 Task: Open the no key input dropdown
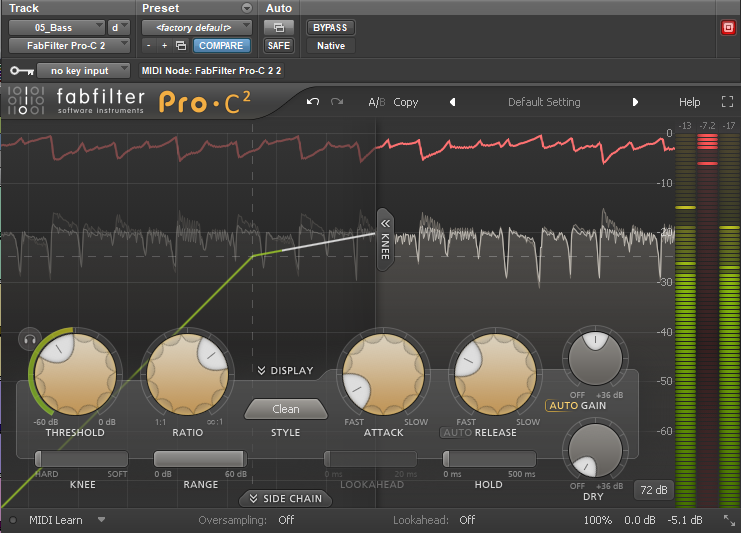[x=83, y=70]
